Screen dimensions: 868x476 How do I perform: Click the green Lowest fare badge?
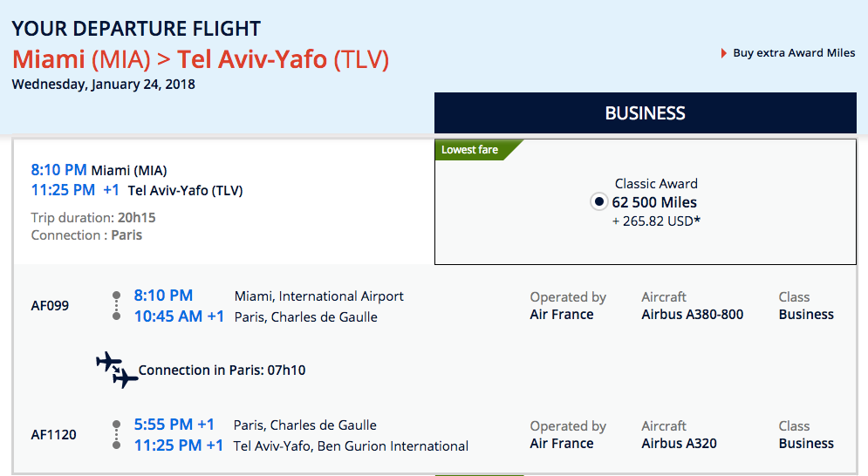(471, 150)
